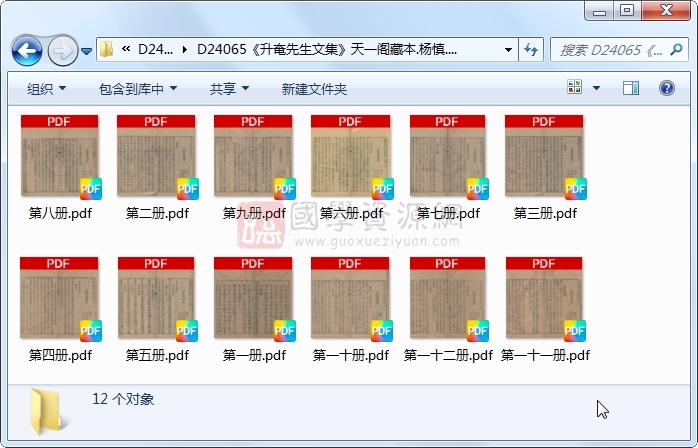Click 新建文件夹 button
The image size is (698, 448).
coord(314,89)
